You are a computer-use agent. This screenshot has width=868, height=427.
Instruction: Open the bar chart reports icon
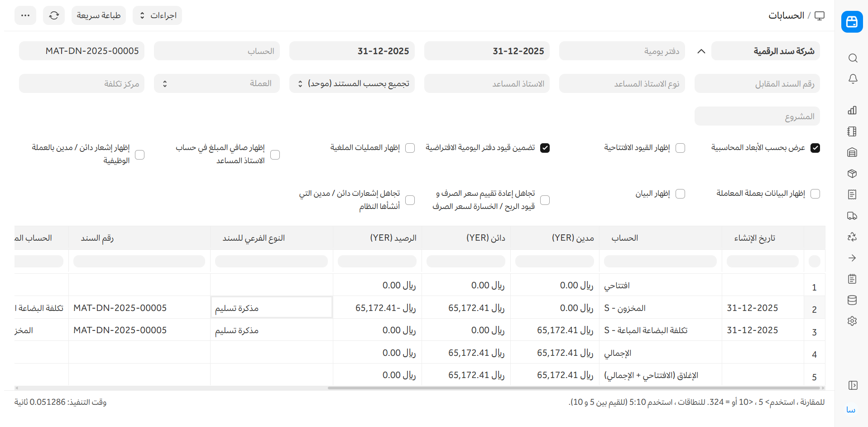pyautogui.click(x=852, y=110)
